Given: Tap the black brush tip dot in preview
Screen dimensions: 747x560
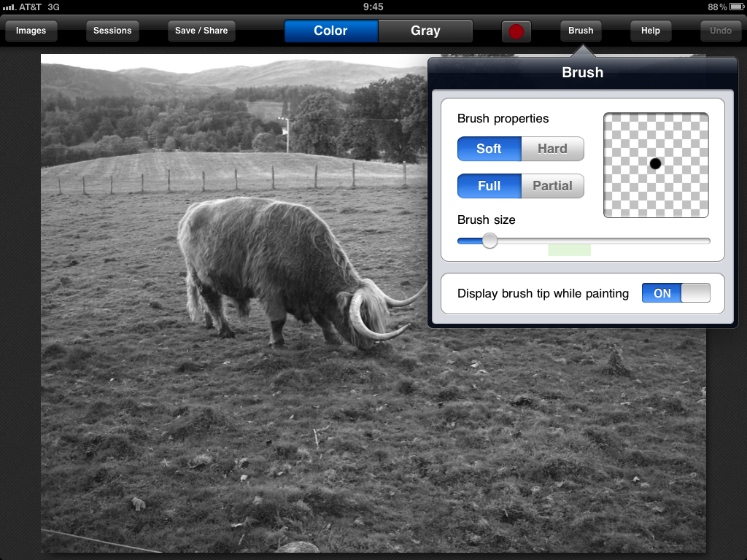Looking at the screenshot, I should (655, 163).
